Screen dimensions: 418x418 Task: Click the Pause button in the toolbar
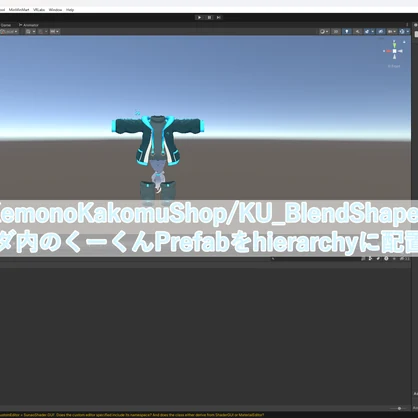209,17
